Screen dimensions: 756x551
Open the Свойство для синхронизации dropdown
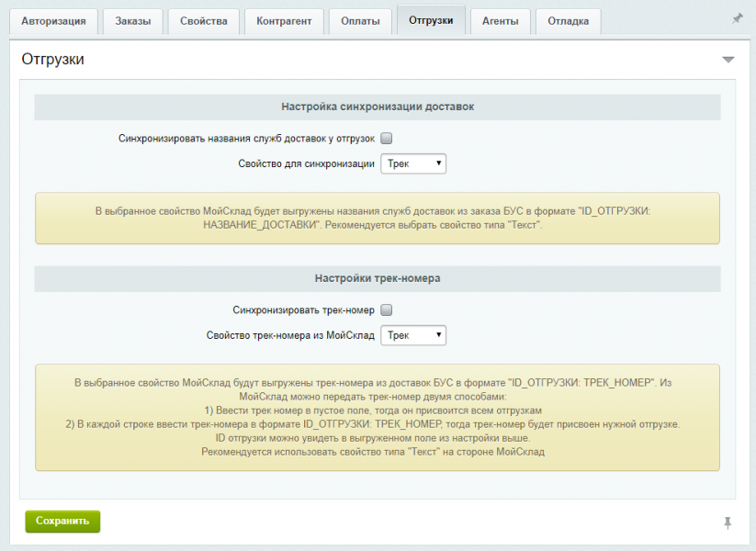[413, 164]
